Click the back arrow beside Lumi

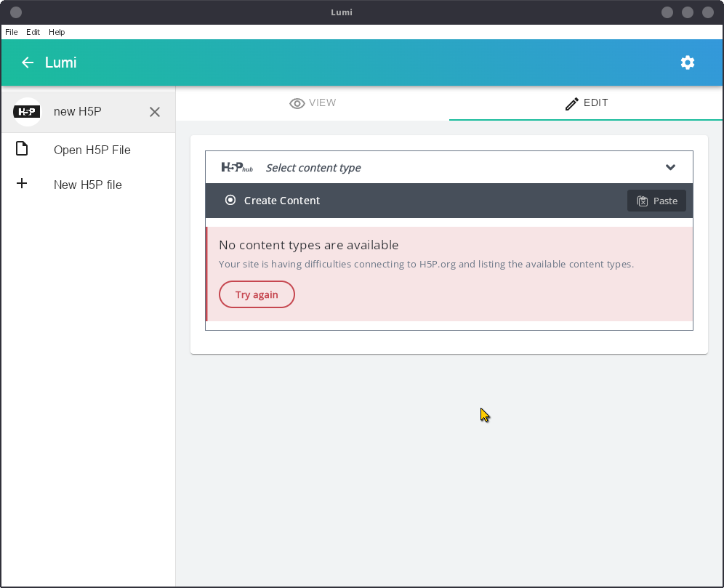click(28, 63)
